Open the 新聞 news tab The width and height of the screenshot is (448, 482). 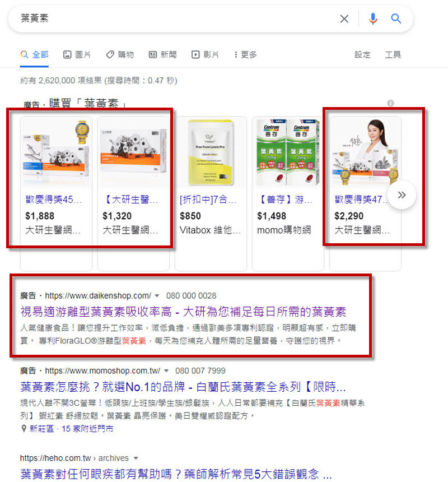(x=163, y=55)
